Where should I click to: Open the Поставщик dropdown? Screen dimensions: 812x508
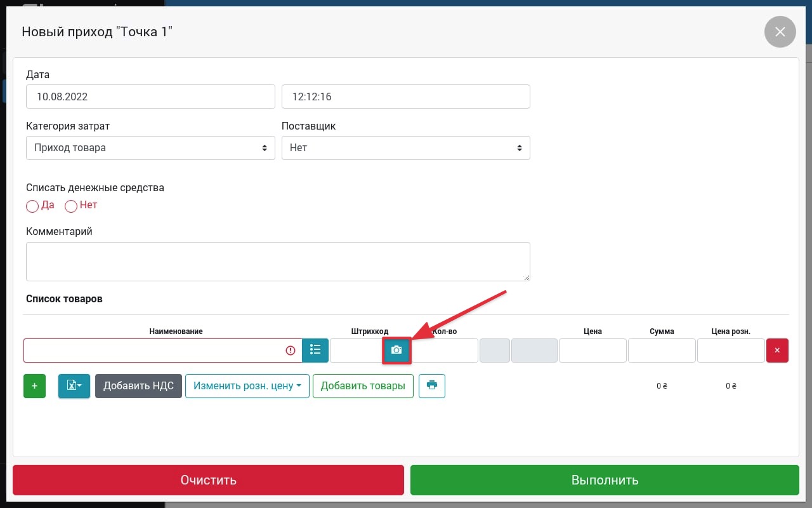tap(405, 148)
